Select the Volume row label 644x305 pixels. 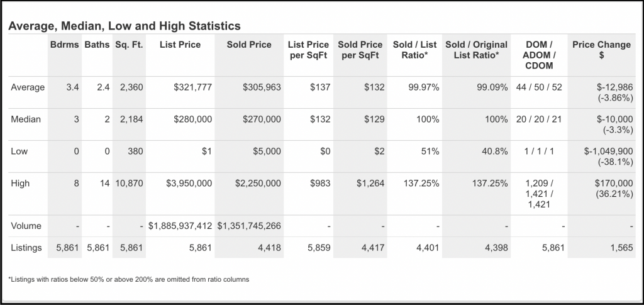[x=26, y=226]
